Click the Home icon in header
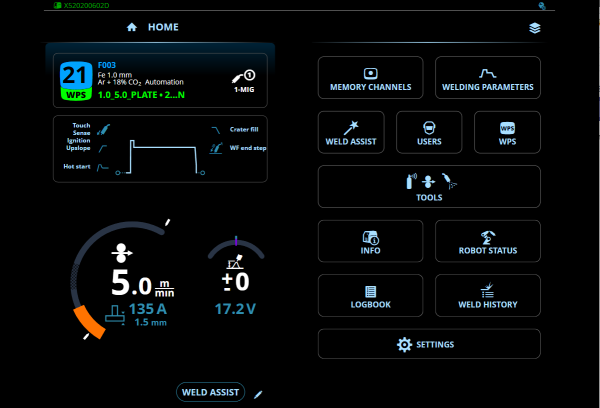This screenshot has height=408, width=600. [132, 28]
